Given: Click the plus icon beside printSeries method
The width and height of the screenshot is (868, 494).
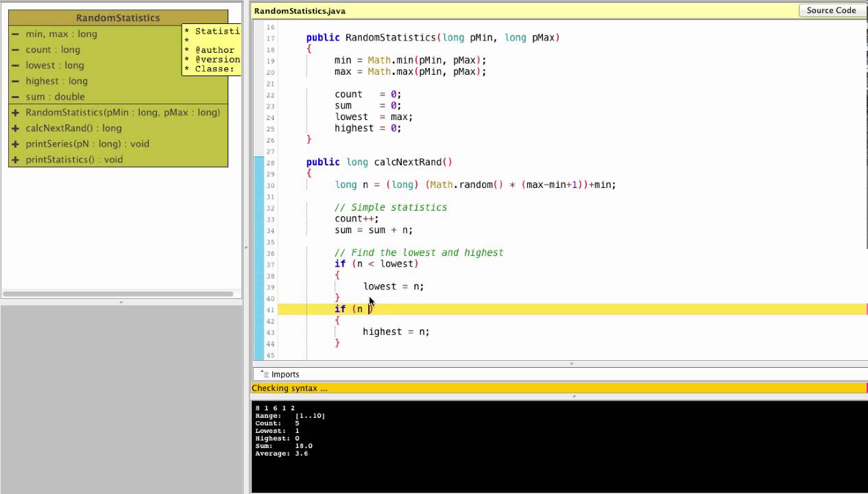Looking at the screenshot, I should [x=15, y=144].
